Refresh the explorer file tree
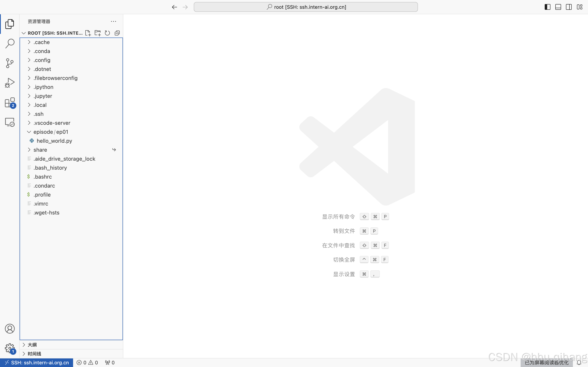The image size is (588, 367). pyautogui.click(x=107, y=33)
